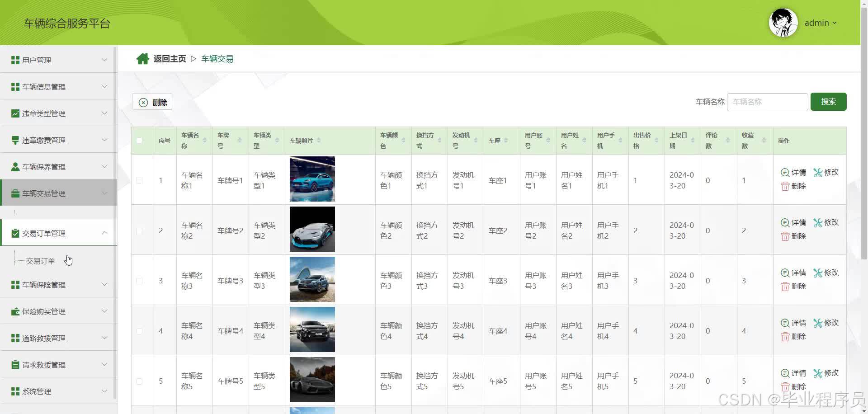Expand the 车辆信息管理 menu chevron
This screenshot has width=868, height=414.
pos(104,86)
